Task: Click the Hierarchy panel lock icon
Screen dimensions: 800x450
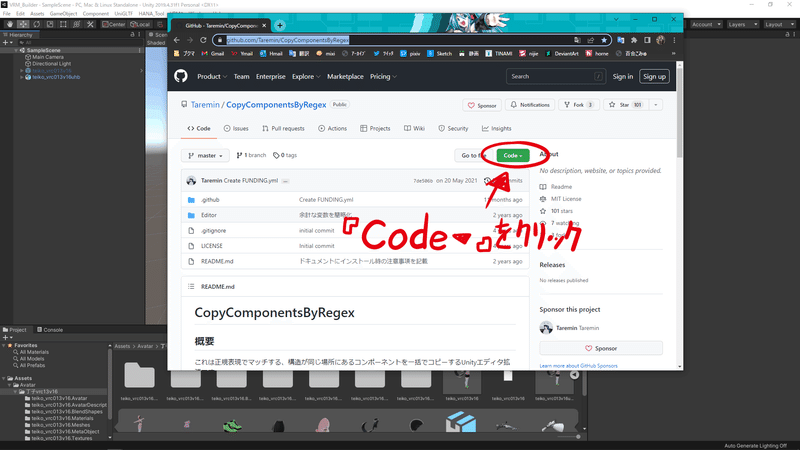Action: click(x=132, y=35)
